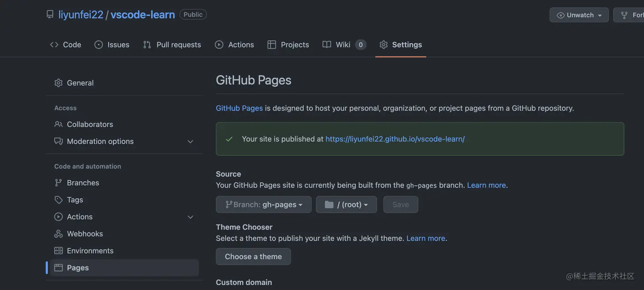Screen dimensions: 644x290
Task: Expand the sidebar Actions chevron
Action: [x=190, y=217]
